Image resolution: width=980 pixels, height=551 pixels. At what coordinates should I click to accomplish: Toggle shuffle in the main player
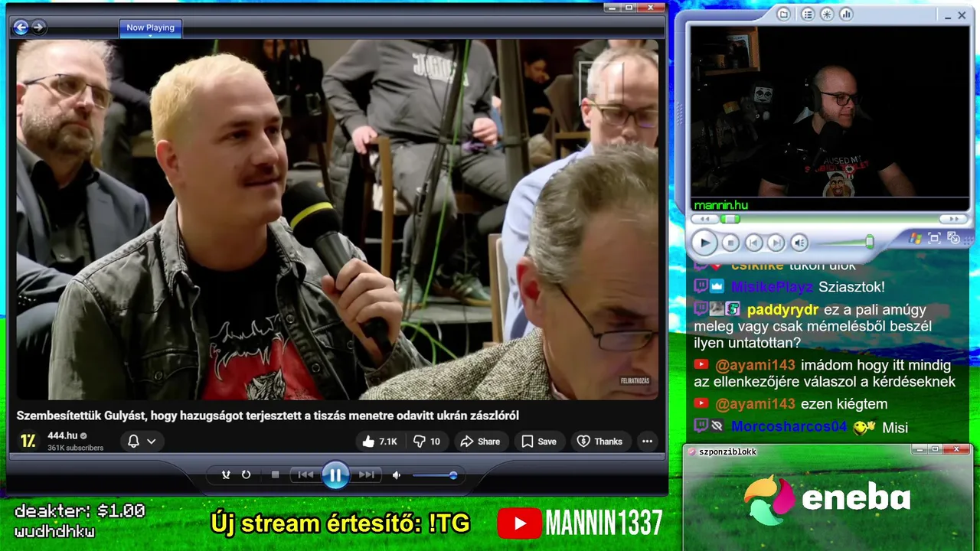[226, 474]
